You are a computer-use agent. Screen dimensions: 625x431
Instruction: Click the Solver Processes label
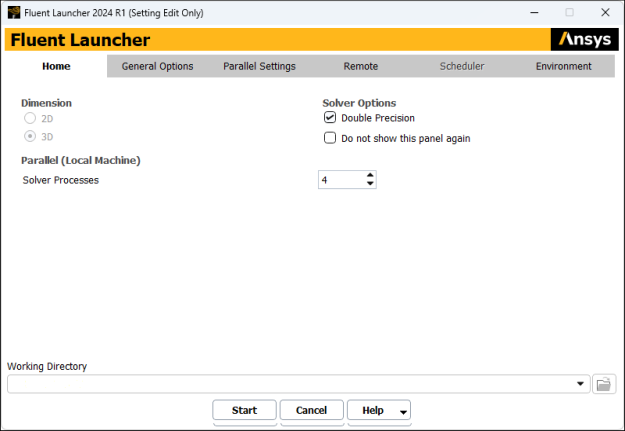pyautogui.click(x=61, y=180)
